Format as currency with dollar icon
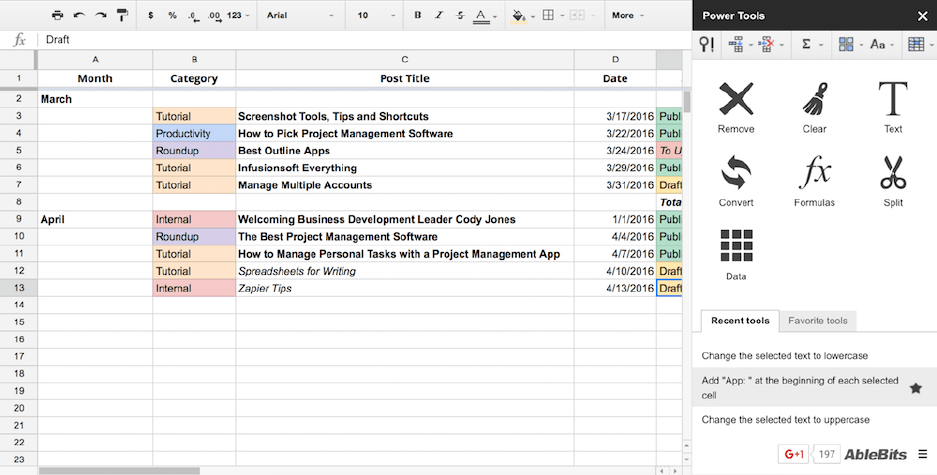The height and width of the screenshot is (475, 937). [151, 16]
